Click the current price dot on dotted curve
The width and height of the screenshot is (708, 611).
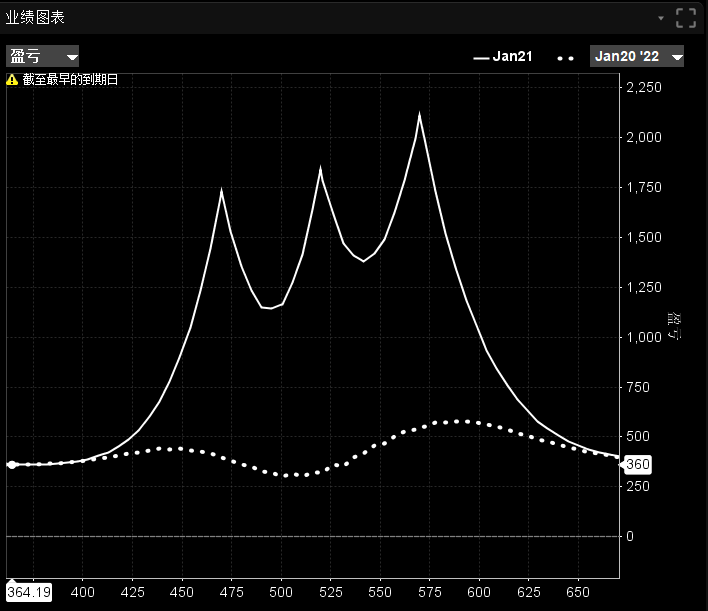click(x=12, y=465)
